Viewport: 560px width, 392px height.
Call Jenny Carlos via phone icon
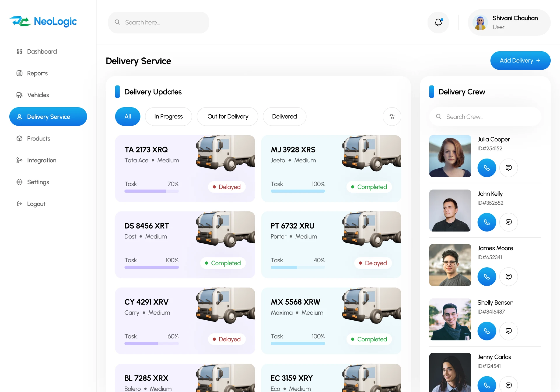tap(487, 384)
